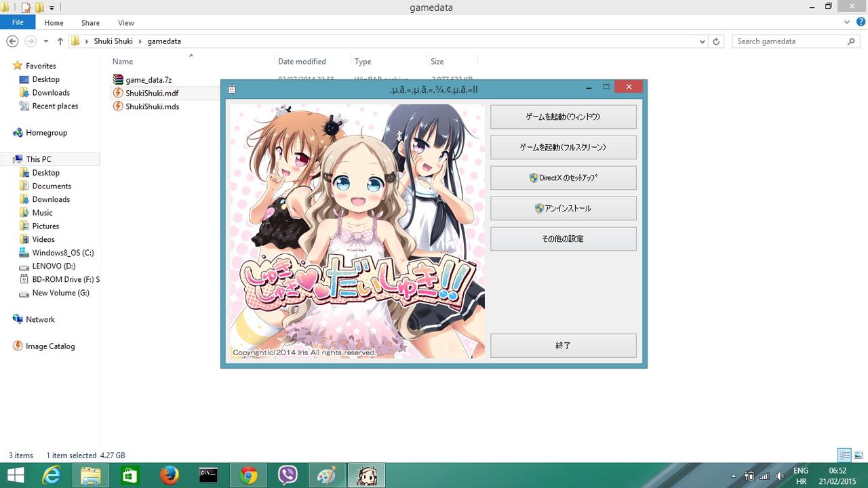Select Windows8_OS (C:) drive in sidebar
This screenshot has height=488, width=868.
click(62, 253)
